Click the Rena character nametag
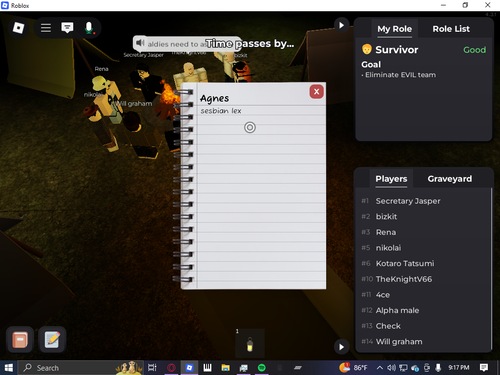Image resolution: width=500 pixels, height=375 pixels. pyautogui.click(x=101, y=69)
